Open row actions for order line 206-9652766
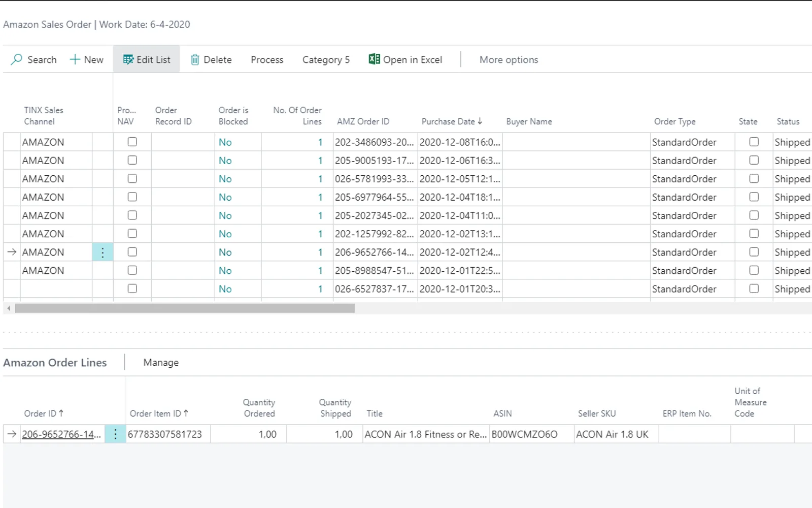 click(x=115, y=434)
